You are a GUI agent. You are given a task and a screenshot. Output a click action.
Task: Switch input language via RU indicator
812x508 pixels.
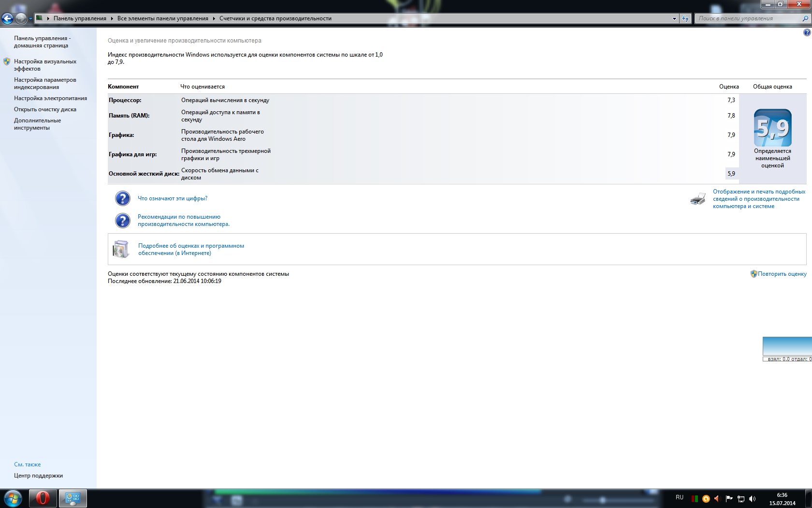[x=680, y=497]
